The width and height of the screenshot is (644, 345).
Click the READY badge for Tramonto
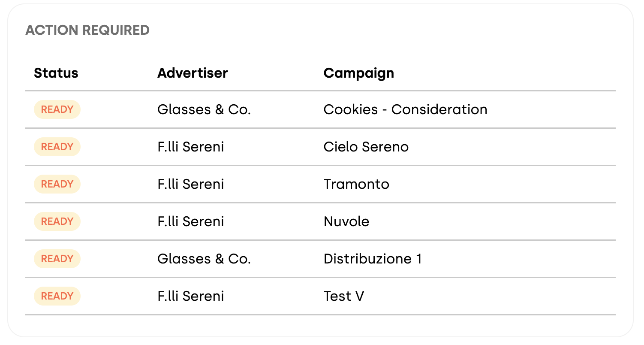click(x=57, y=184)
